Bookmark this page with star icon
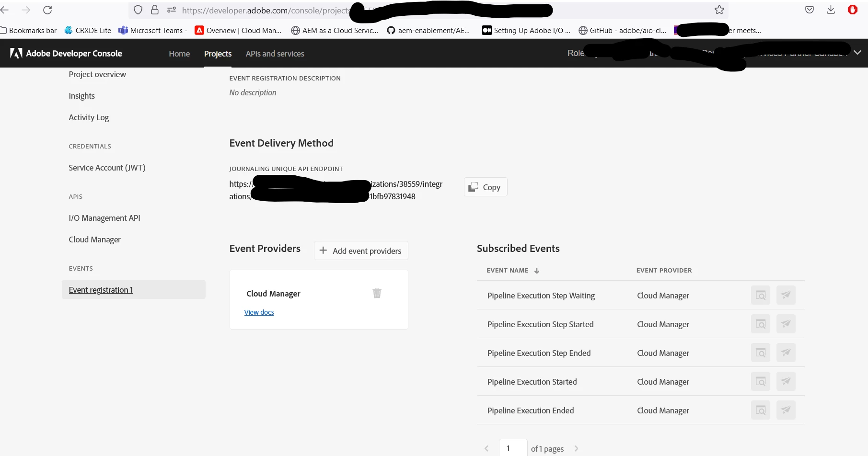 pyautogui.click(x=719, y=10)
